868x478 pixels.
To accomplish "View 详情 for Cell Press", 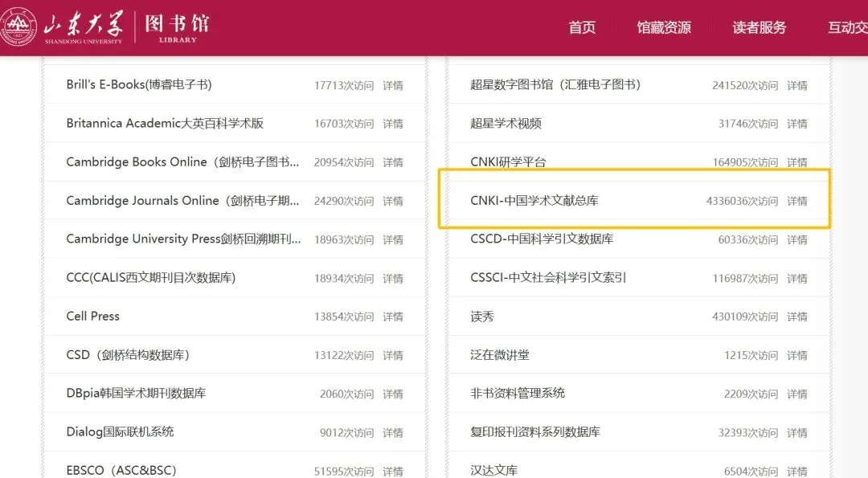I will 393,317.
